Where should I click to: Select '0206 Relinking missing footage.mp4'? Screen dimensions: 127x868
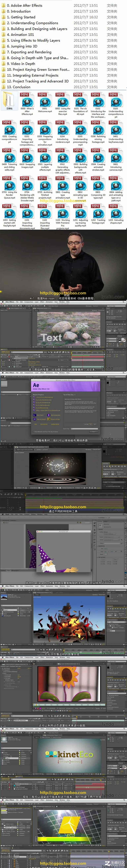click(x=98, y=132)
